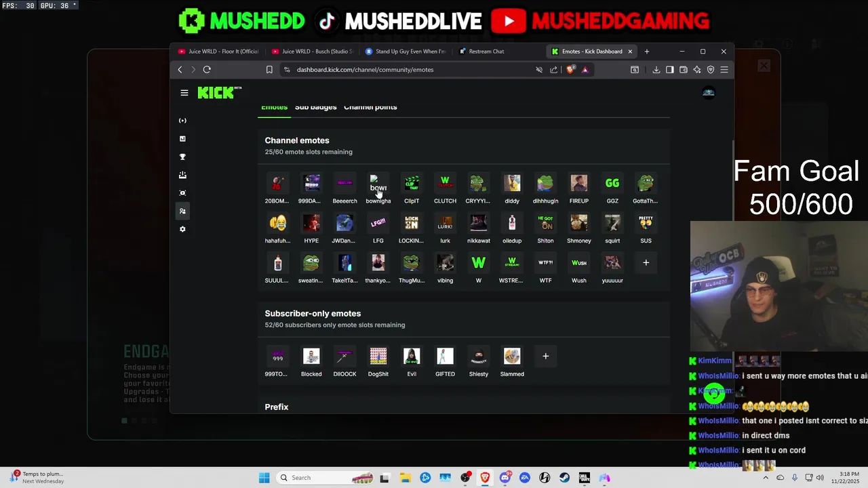Viewport: 868px width, 488px height.
Task: Open the trophy icon in Kick sidebar
Action: 182,157
